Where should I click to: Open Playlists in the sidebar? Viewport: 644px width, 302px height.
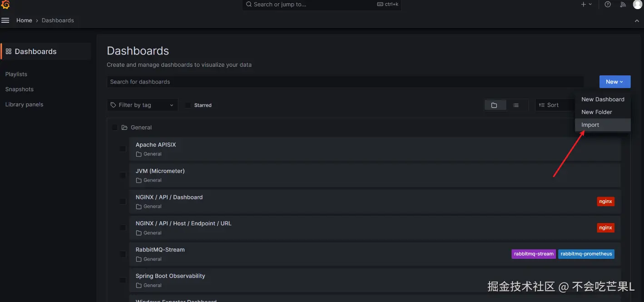(16, 74)
